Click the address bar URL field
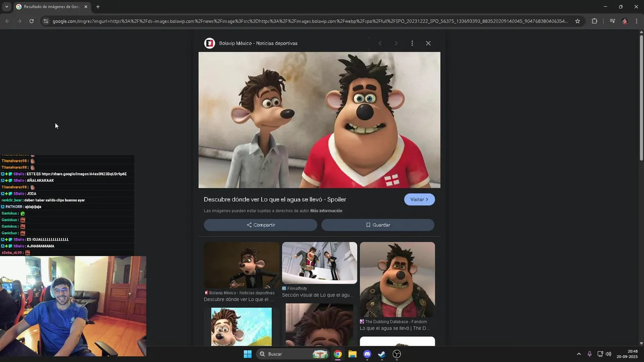Screen dimensions: 644x362 click(x=309, y=21)
